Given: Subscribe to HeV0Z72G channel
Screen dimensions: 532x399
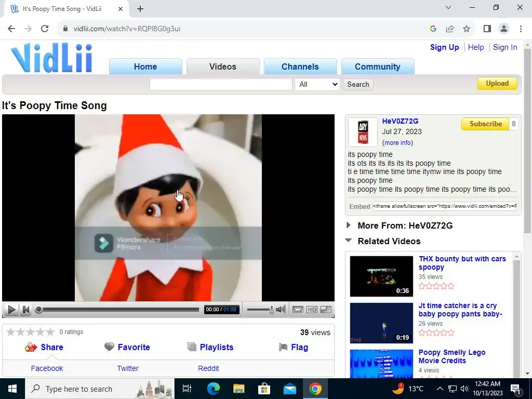Looking at the screenshot, I should [x=486, y=124].
